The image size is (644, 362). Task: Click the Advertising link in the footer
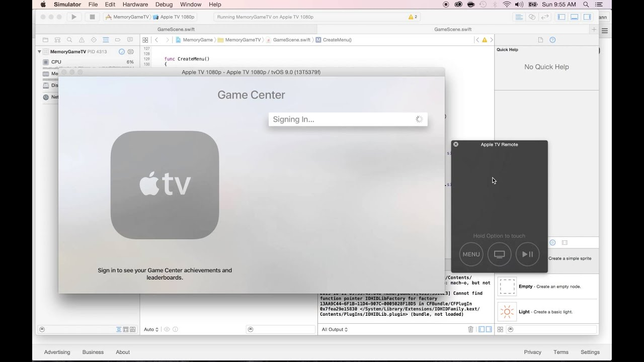(x=57, y=352)
